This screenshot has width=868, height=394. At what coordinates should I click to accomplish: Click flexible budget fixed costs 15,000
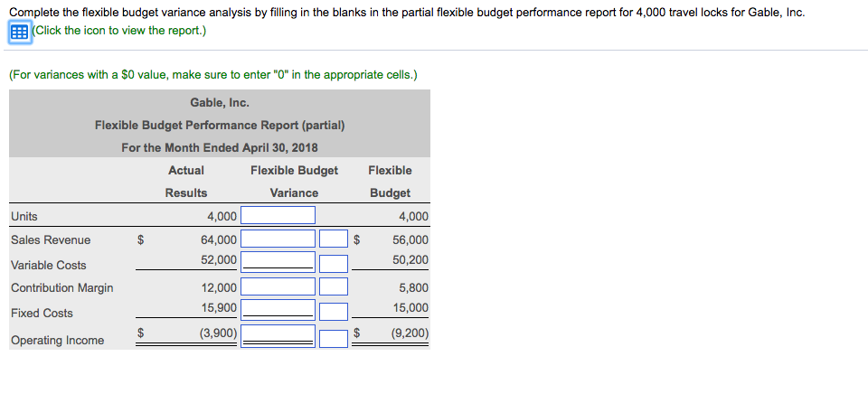point(410,307)
